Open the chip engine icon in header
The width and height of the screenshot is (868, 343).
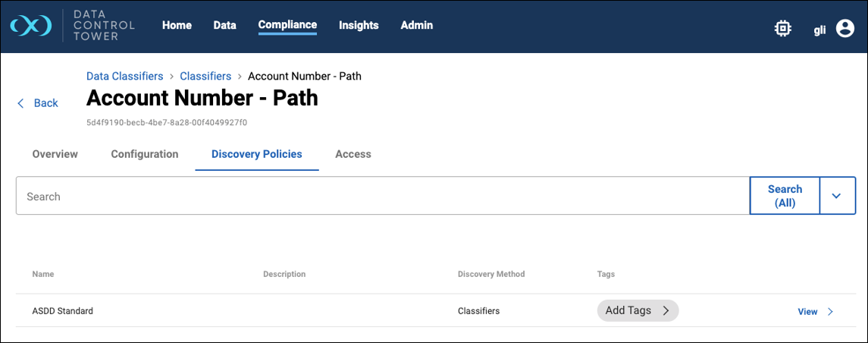pos(782,29)
